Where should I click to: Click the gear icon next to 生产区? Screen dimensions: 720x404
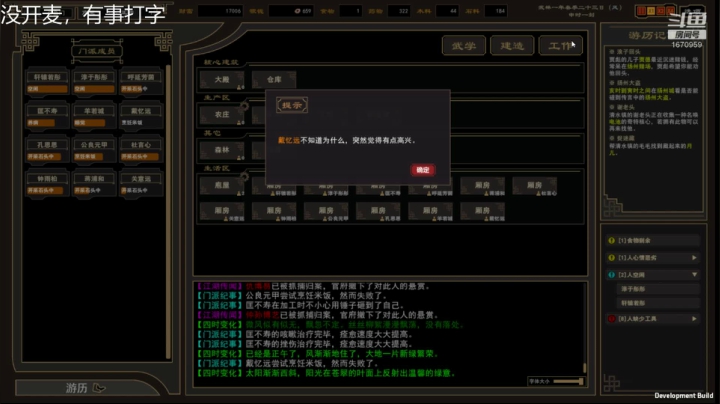tap(244, 107)
